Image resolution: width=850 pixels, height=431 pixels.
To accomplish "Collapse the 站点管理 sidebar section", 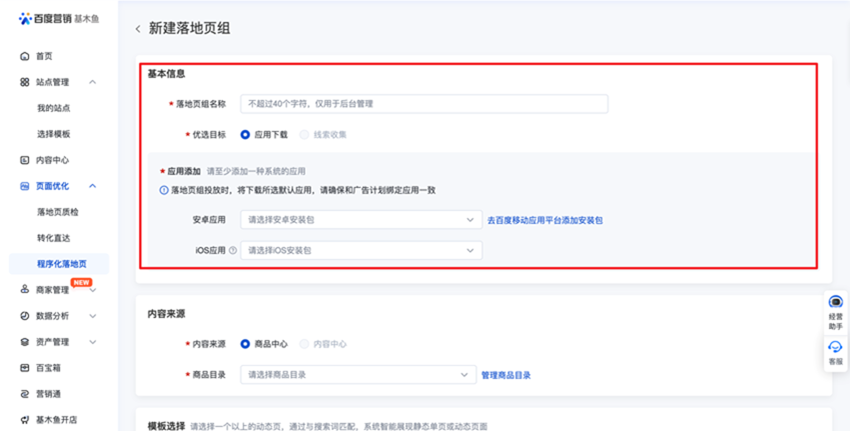I will (93, 82).
